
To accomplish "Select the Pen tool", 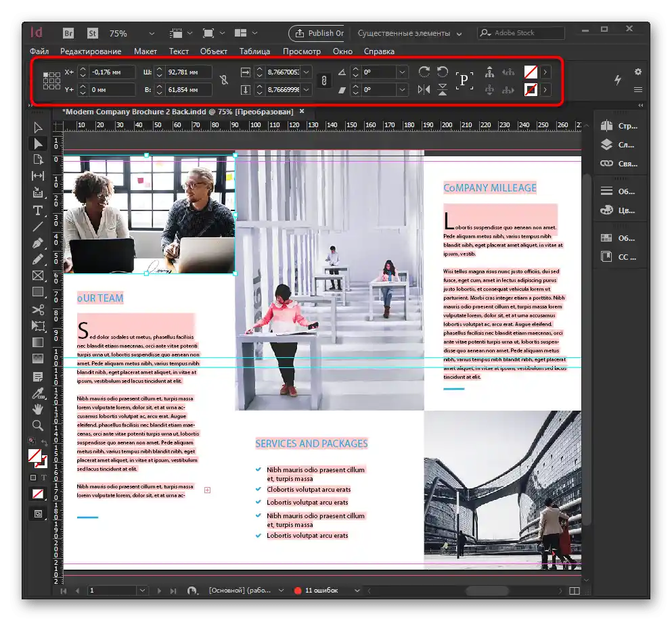I will click(x=38, y=244).
